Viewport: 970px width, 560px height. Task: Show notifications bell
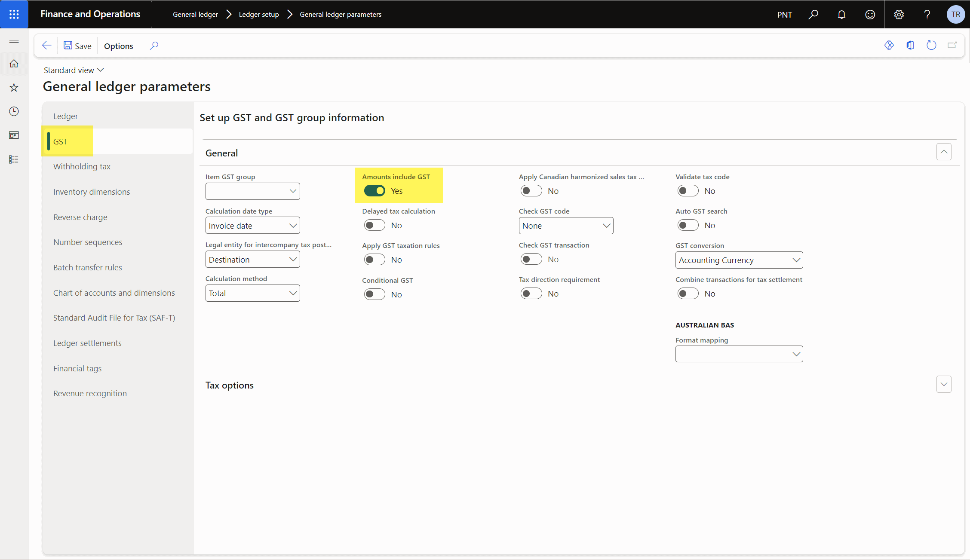coord(841,14)
